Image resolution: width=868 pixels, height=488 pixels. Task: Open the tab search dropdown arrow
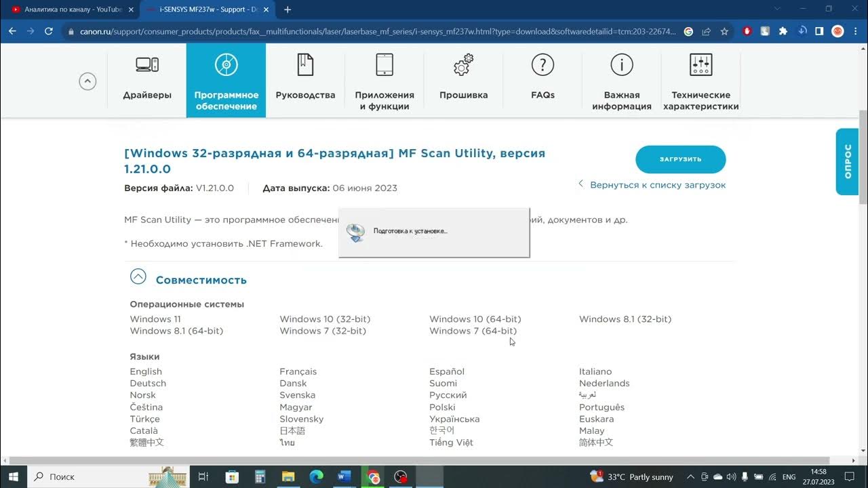777,9
